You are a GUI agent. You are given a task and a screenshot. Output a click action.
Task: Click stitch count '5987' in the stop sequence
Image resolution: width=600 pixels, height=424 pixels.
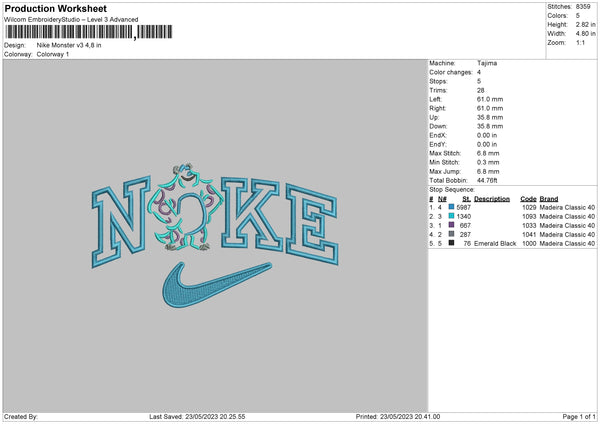(463, 207)
